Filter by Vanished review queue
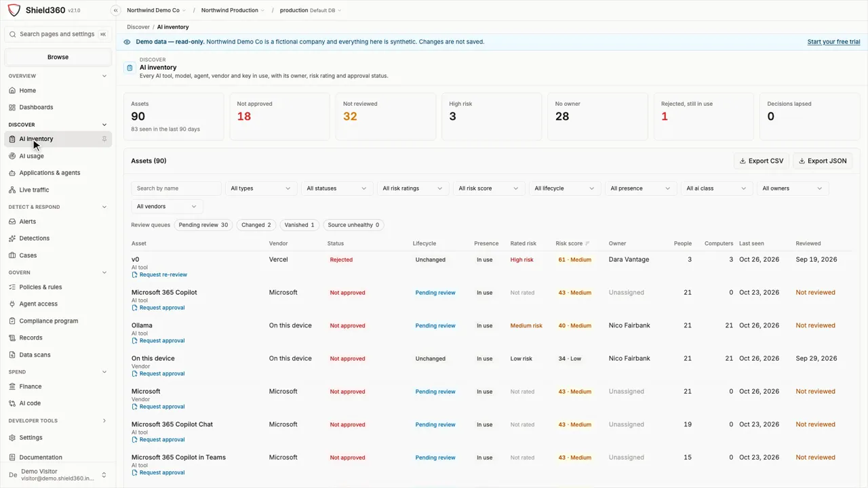The image size is (868, 488). pyautogui.click(x=299, y=225)
